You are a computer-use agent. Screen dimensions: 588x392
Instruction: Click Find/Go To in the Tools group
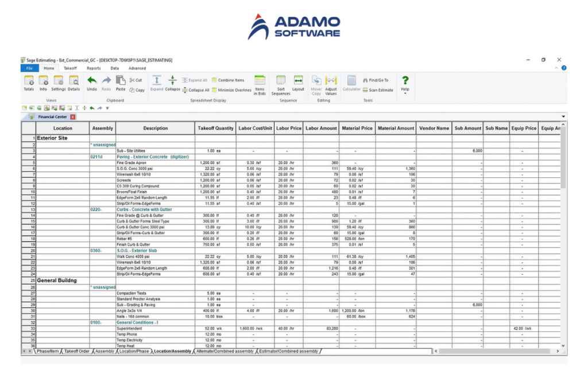click(x=377, y=81)
